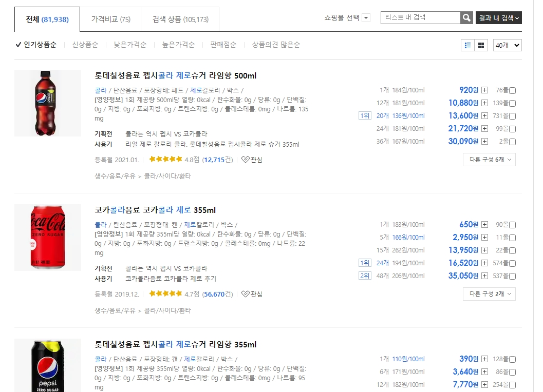Expand plus icon next to 7,770원
This screenshot has width=543, height=392.
(484, 385)
